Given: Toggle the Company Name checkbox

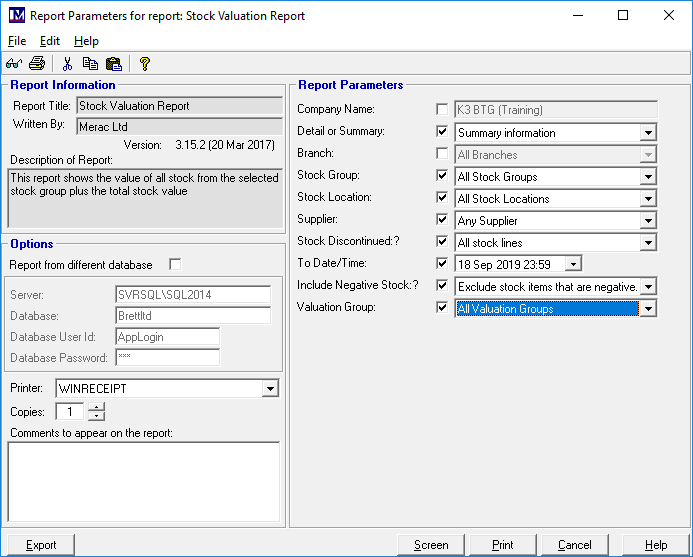Looking at the screenshot, I should coord(442,111).
